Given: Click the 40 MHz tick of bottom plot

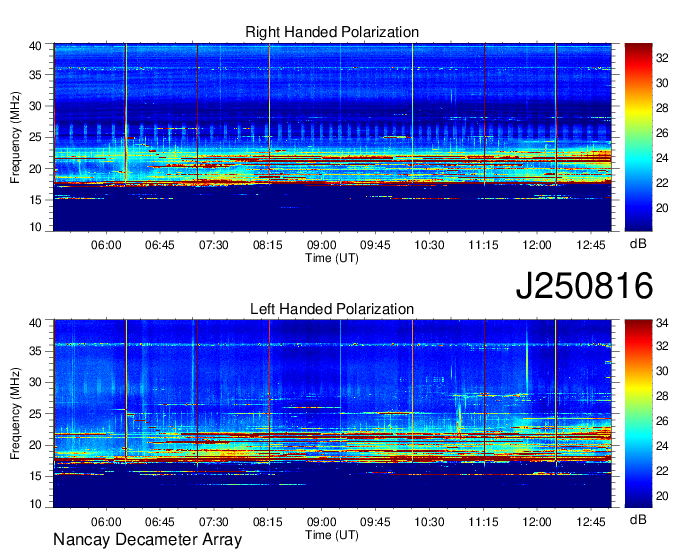Looking at the screenshot, I should pos(35,322).
